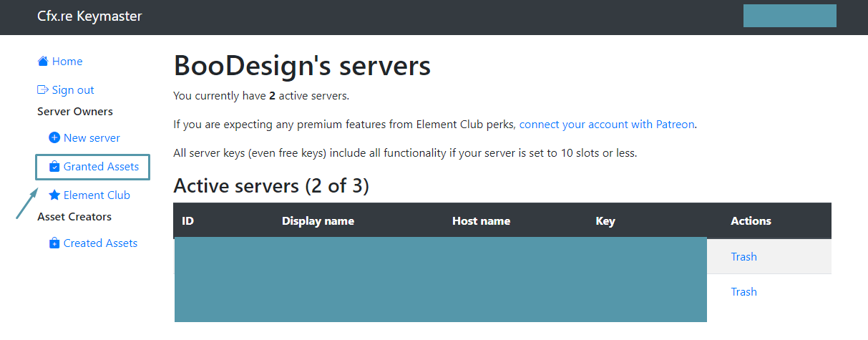The width and height of the screenshot is (868, 340).
Task: Click the Home house icon
Action: tap(43, 62)
